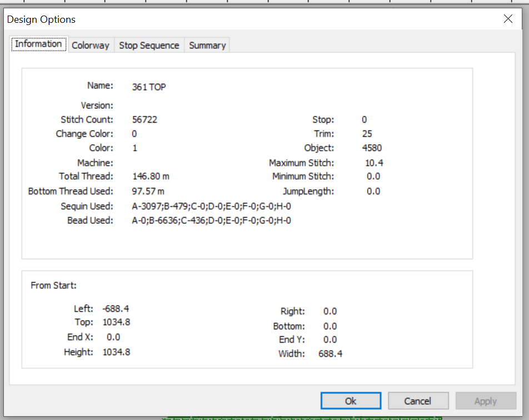The height and width of the screenshot is (420, 529).
Task: Click the Cancel button
Action: (418, 401)
